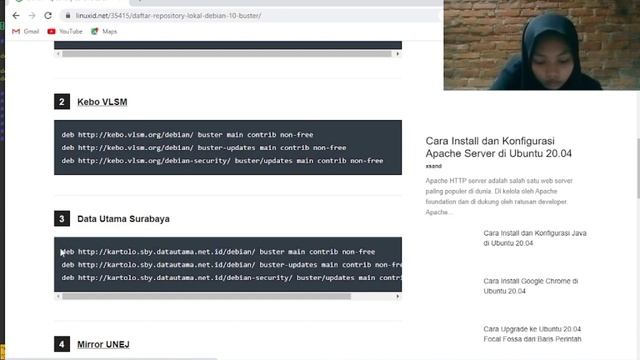Image resolution: width=640 pixels, height=360 pixels.
Task: Click the Apache HTTP server description excerpt
Action: pyautogui.click(x=499, y=196)
